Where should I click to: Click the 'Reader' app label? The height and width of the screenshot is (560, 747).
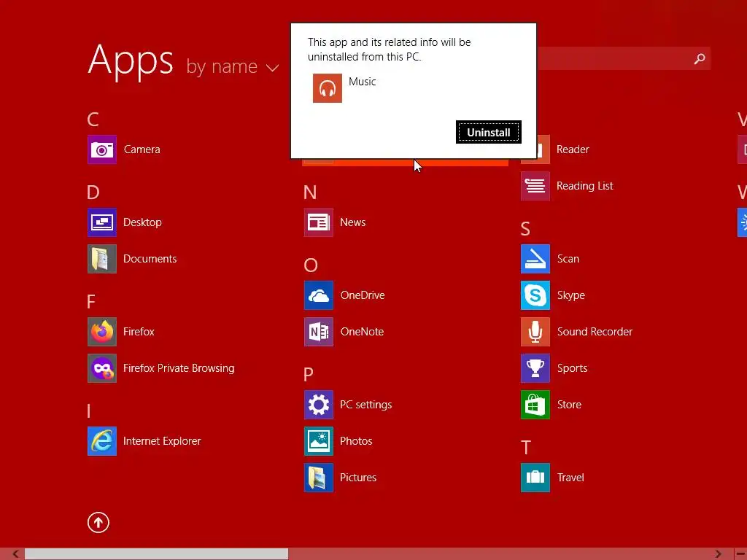573,149
